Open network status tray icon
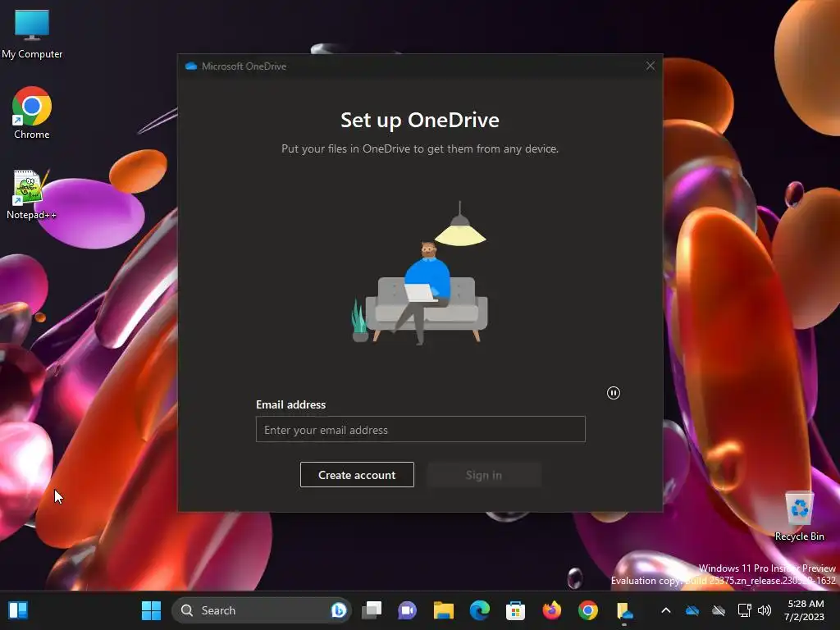The image size is (840, 630). tap(744, 610)
